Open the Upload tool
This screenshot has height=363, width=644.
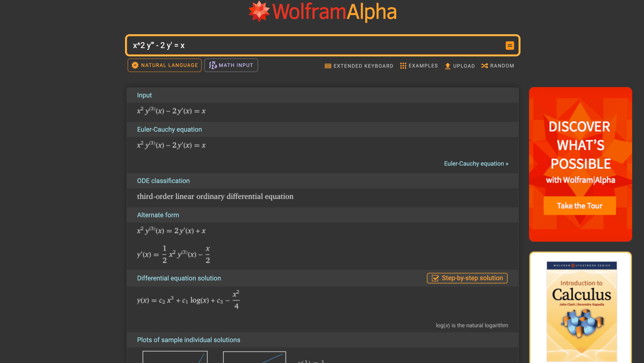coord(460,65)
